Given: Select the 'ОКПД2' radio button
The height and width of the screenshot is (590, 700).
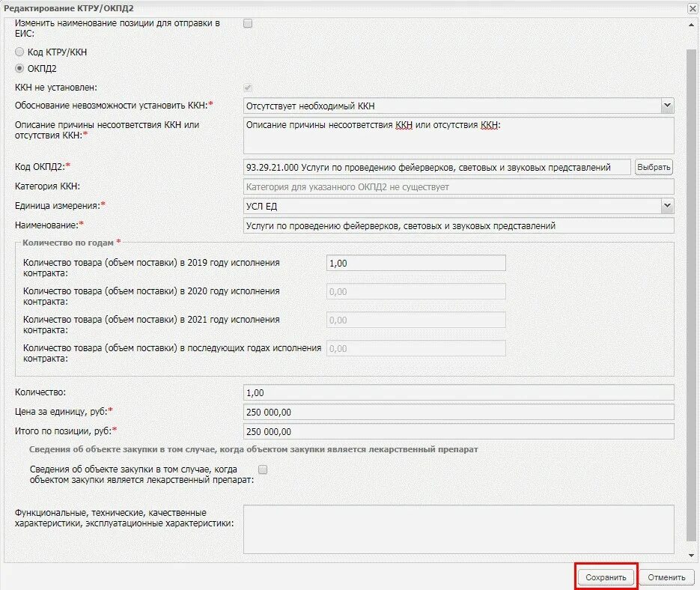Looking at the screenshot, I should [19, 68].
